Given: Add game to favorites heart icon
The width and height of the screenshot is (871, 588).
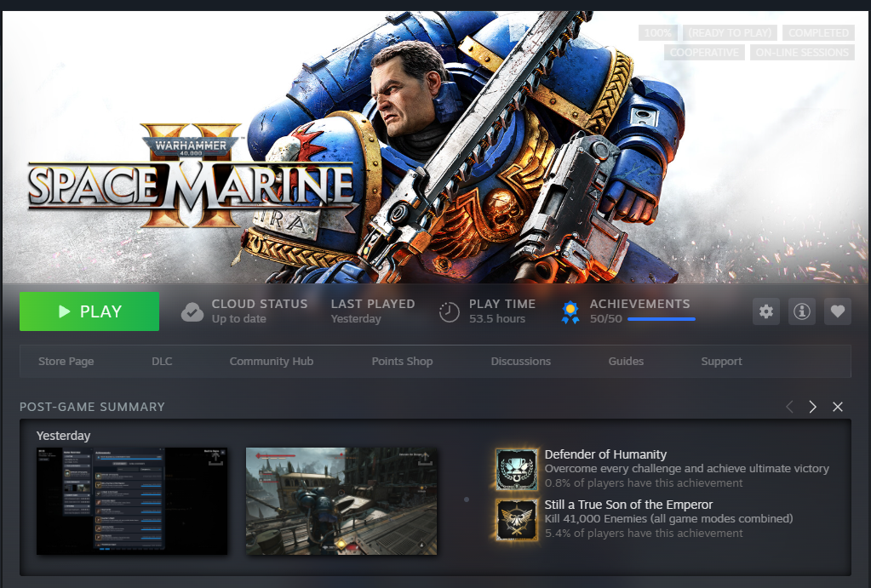Looking at the screenshot, I should pos(838,311).
